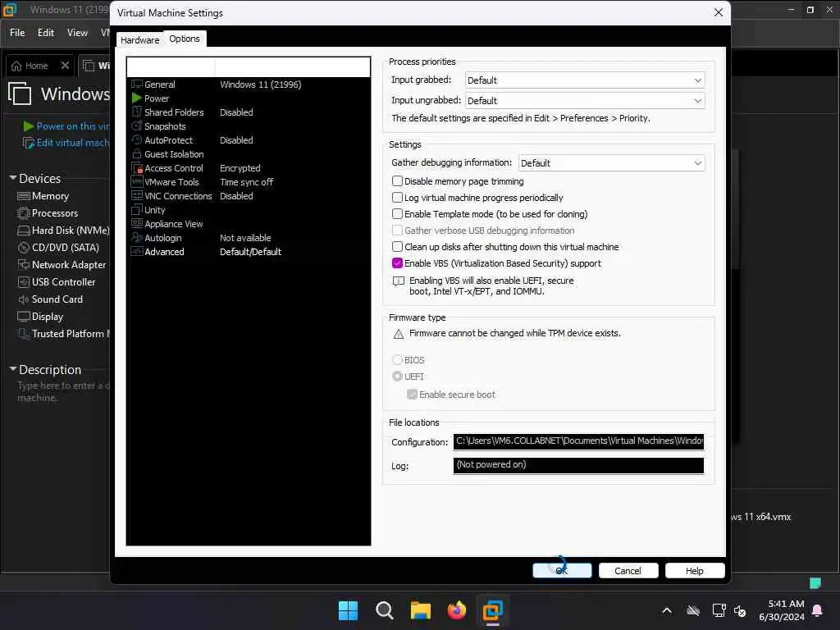Click Display monitor icon in main window

(x=24, y=316)
